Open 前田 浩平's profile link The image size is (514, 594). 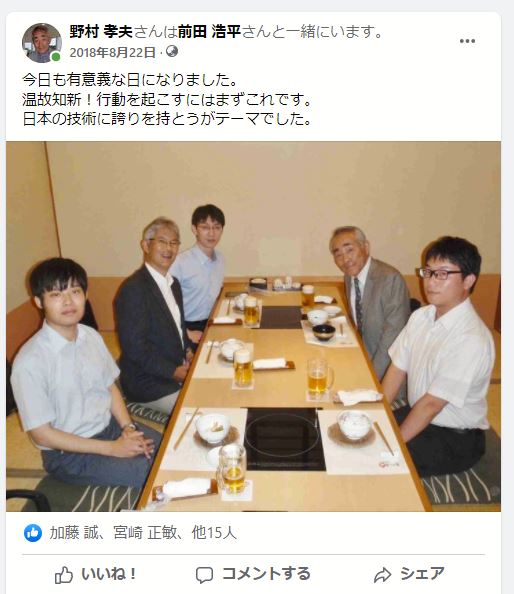pyautogui.click(x=209, y=31)
